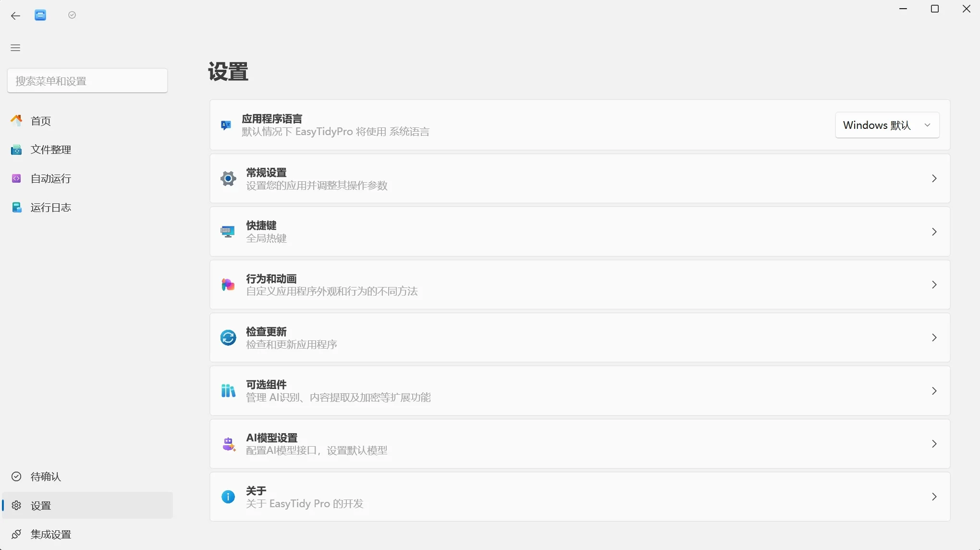Expand the 快捷键 section chevron
The height and width of the screenshot is (550, 980).
934,232
